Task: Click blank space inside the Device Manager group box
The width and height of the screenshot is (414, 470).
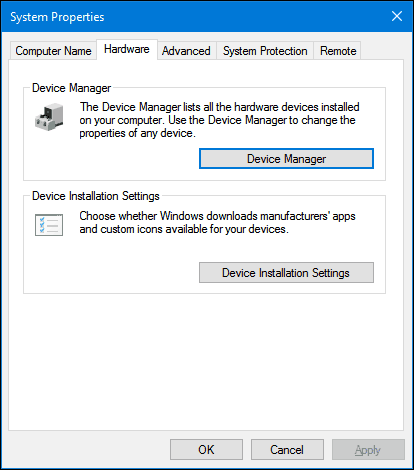Action: tap(110, 160)
